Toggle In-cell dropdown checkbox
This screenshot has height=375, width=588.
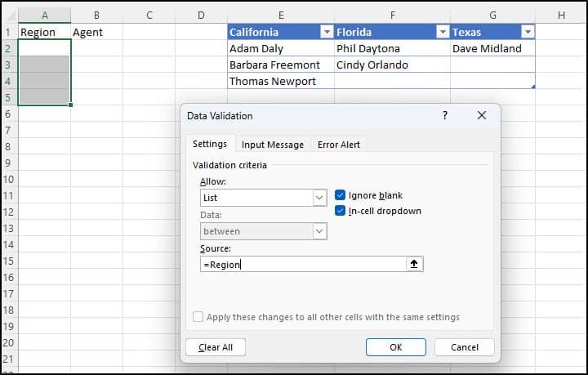(x=340, y=211)
